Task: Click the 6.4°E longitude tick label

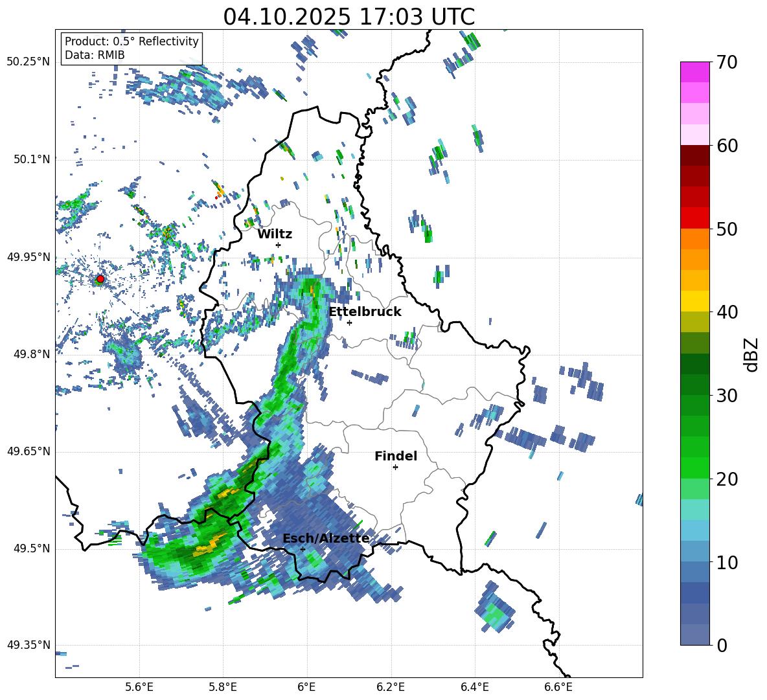Action: click(x=474, y=687)
